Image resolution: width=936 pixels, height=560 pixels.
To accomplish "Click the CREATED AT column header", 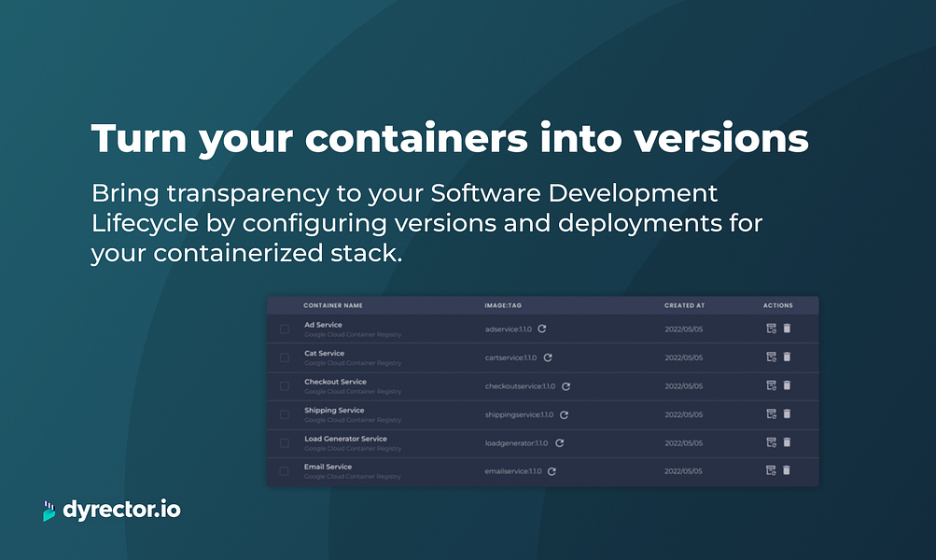I will (x=685, y=306).
